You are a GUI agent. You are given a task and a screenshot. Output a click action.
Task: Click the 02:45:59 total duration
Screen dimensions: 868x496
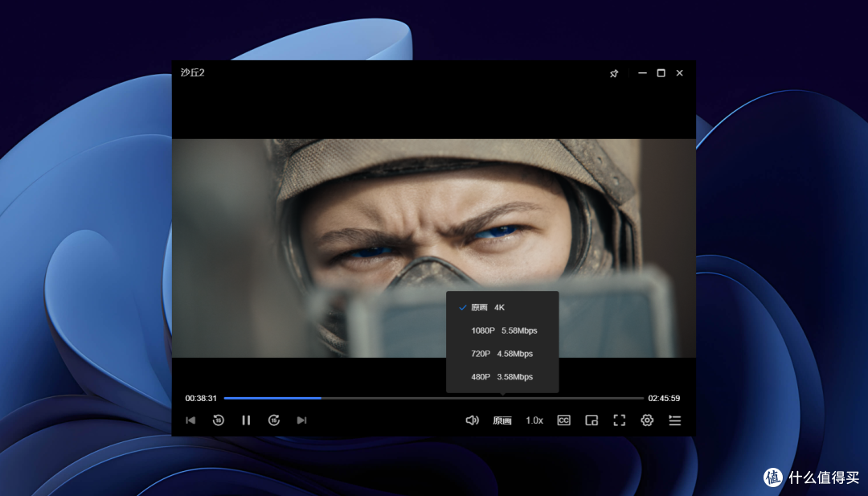pos(664,398)
